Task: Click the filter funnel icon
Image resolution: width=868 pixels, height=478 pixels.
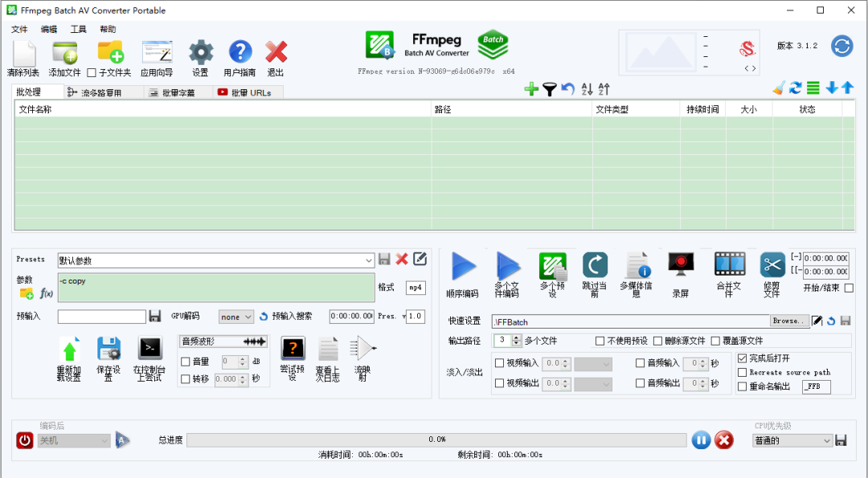Action: pyautogui.click(x=549, y=90)
